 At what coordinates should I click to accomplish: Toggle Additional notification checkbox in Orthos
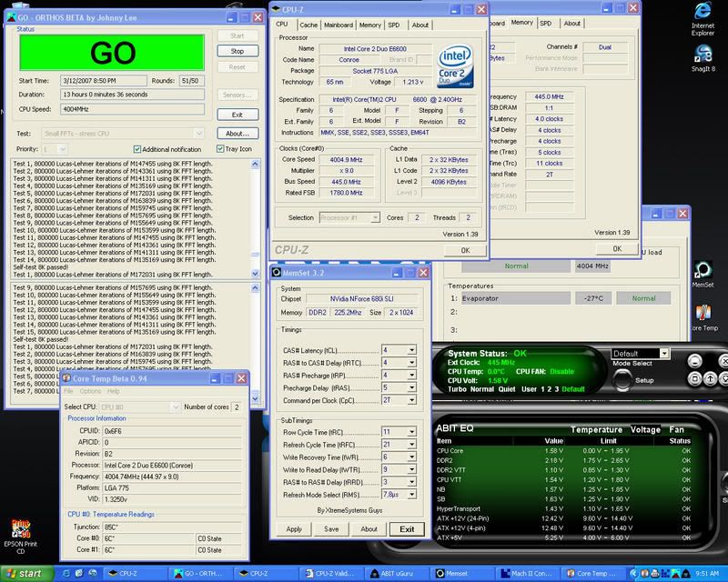137,149
